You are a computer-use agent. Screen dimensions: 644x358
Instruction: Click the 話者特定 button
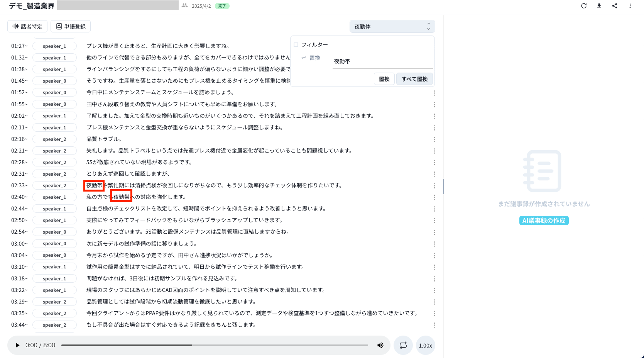pos(27,26)
